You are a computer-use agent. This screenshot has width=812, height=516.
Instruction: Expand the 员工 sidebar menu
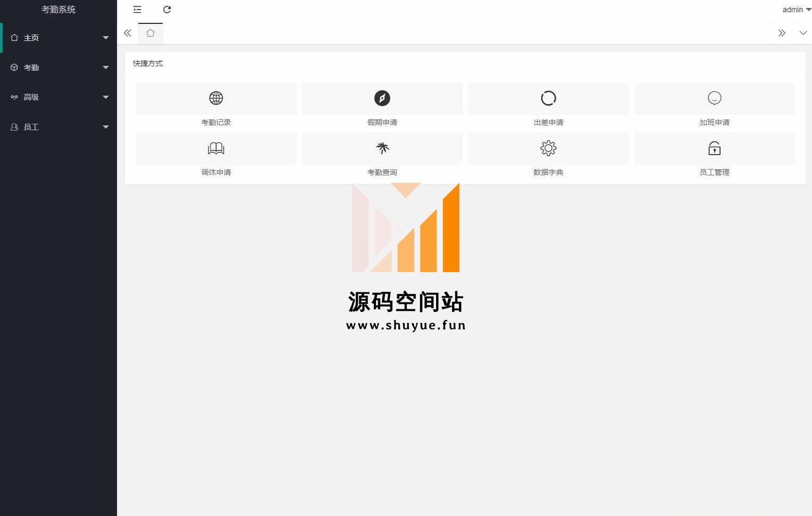pos(58,127)
